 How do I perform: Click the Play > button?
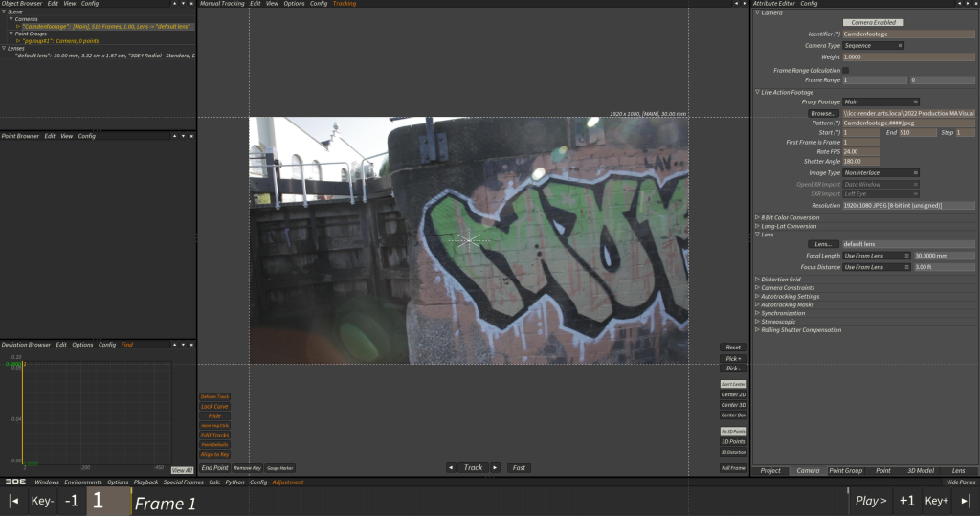tap(871, 501)
